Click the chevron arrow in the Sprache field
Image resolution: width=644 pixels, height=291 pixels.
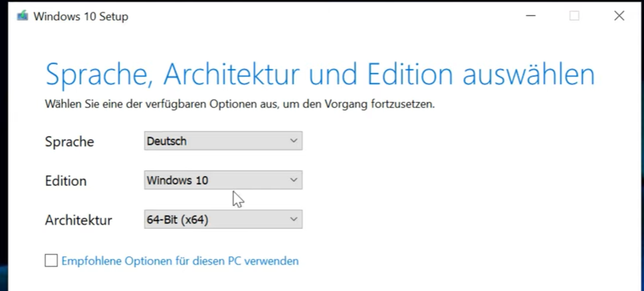[294, 140]
